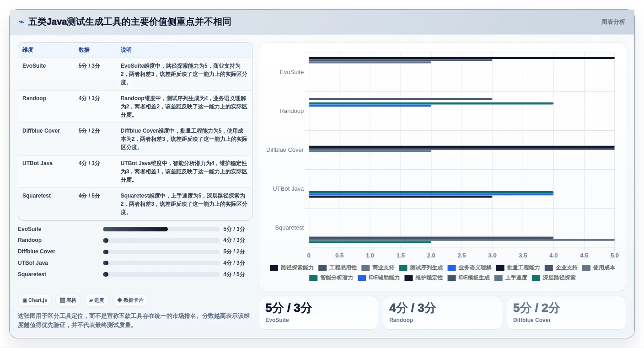
Task: Select the 进度 chip
Action: (97, 300)
